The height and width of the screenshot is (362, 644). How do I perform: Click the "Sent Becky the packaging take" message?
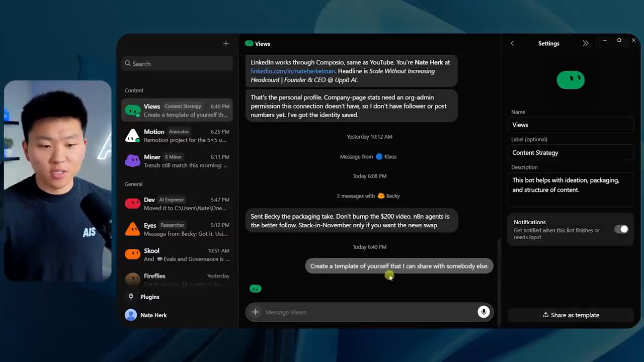tap(352, 221)
